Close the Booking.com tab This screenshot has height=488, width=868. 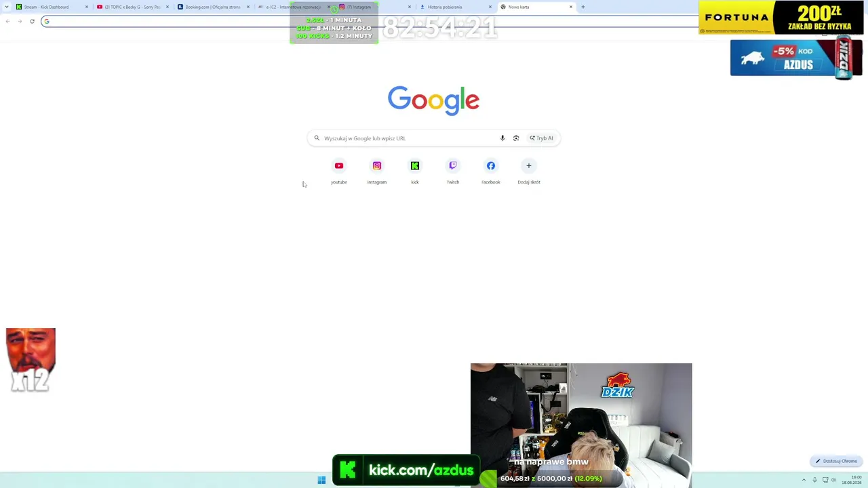248,7
